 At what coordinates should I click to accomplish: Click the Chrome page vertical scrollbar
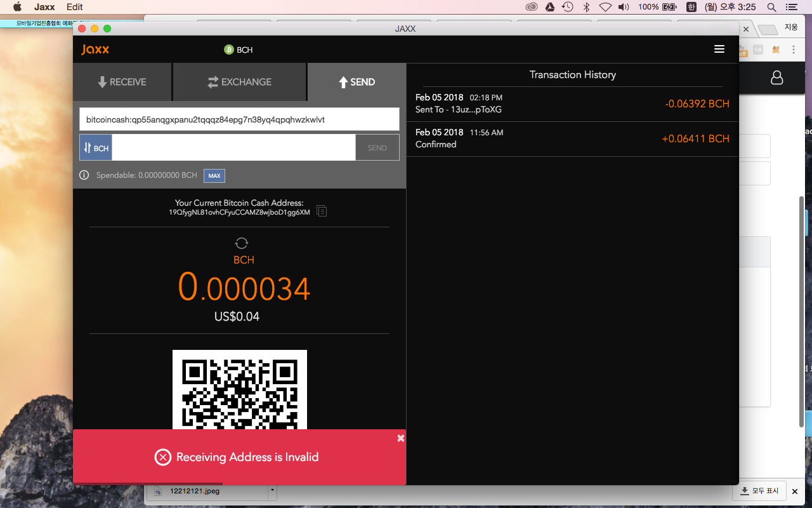pyautogui.click(x=802, y=311)
